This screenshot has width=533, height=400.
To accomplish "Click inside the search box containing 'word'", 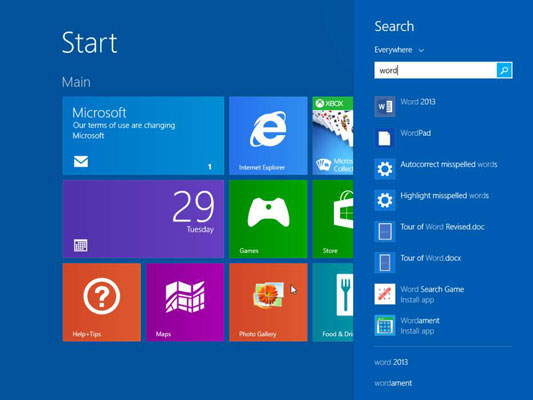I will 435,70.
